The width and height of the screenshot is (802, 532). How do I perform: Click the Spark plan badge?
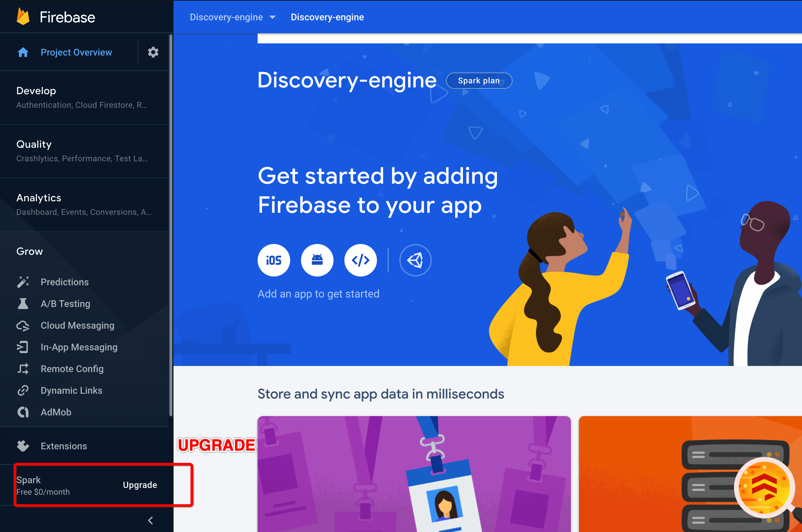[479, 80]
